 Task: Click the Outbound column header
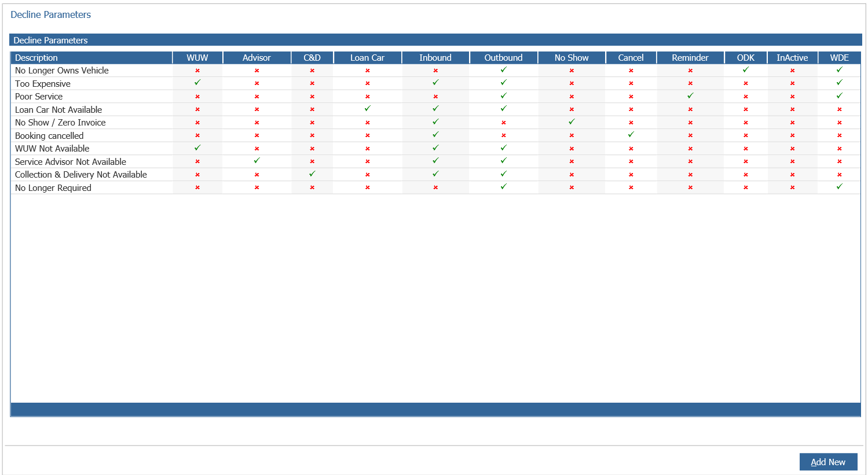(x=503, y=58)
